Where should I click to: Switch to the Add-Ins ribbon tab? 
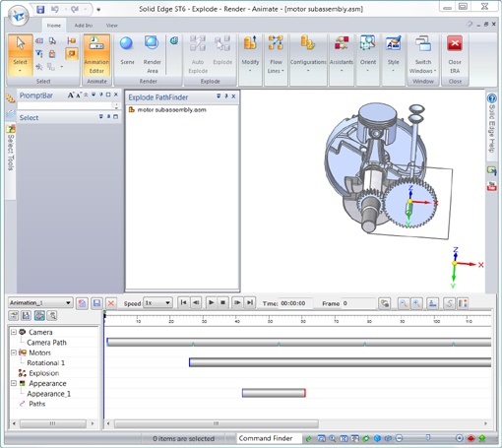click(84, 26)
